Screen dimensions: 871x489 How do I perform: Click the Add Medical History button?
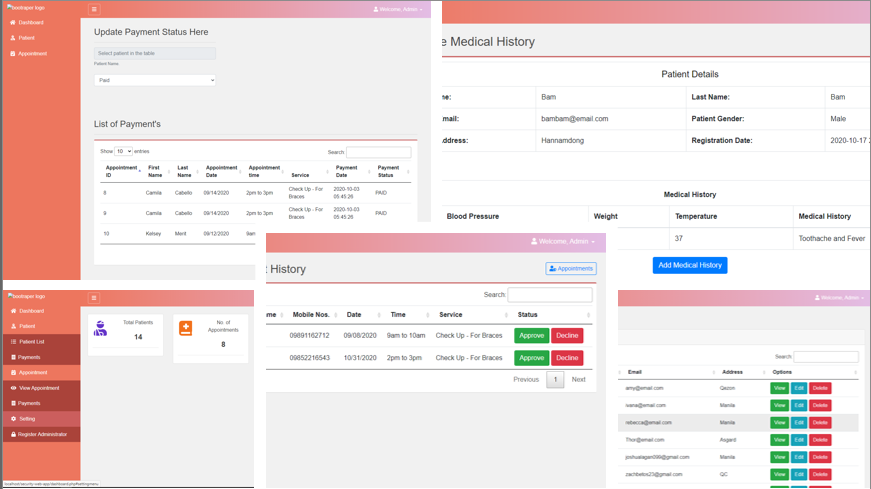(x=690, y=265)
